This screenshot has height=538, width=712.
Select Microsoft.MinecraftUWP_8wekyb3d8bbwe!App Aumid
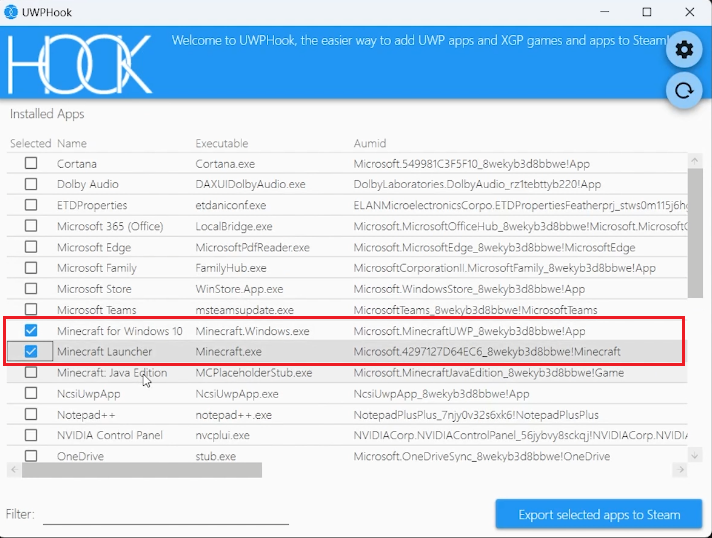[470, 331]
